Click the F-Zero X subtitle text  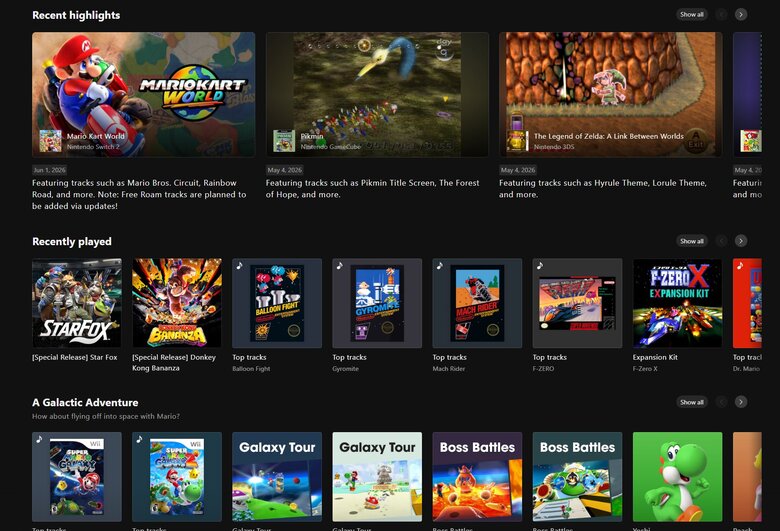(645, 369)
